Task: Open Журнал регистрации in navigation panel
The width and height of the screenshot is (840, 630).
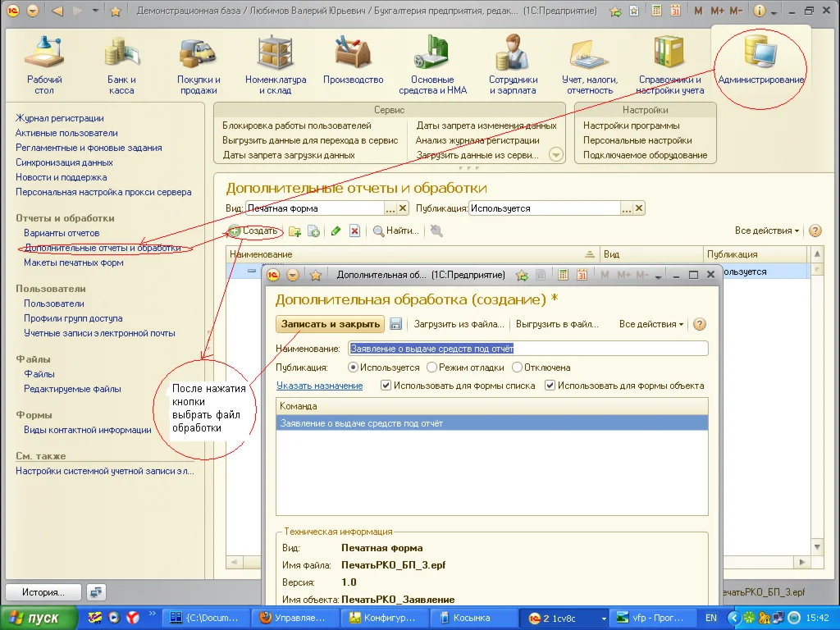Action: [x=60, y=118]
